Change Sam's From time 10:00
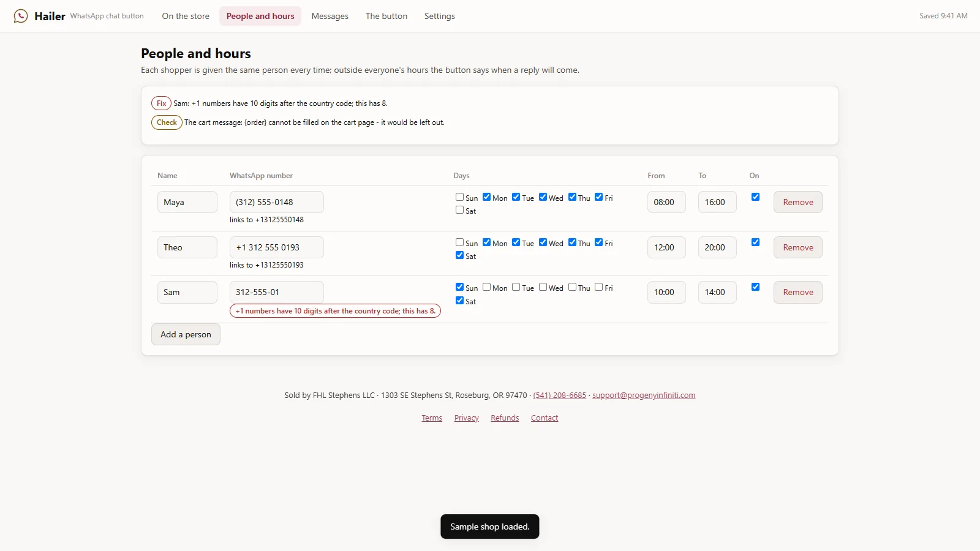 666,292
